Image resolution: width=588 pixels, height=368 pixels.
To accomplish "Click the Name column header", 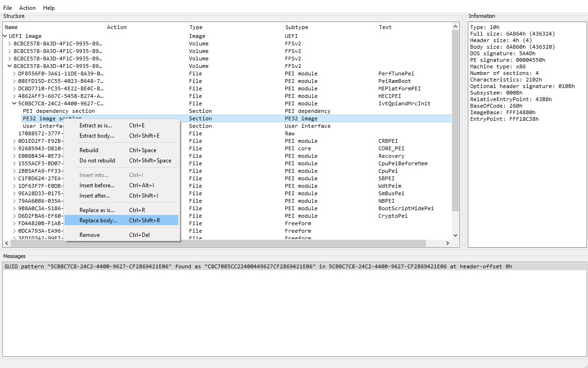I will point(54,27).
